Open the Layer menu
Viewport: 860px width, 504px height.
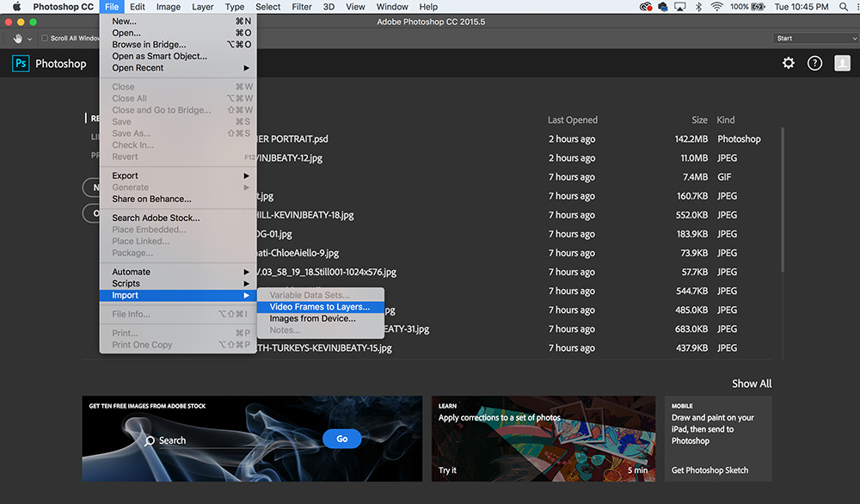(x=202, y=7)
